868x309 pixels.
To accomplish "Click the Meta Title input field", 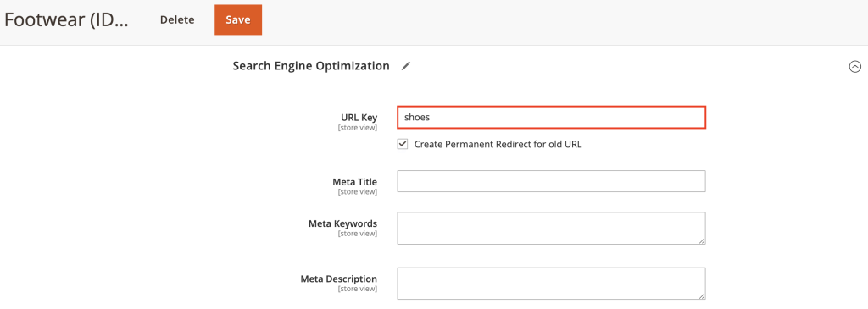I will click(x=551, y=181).
